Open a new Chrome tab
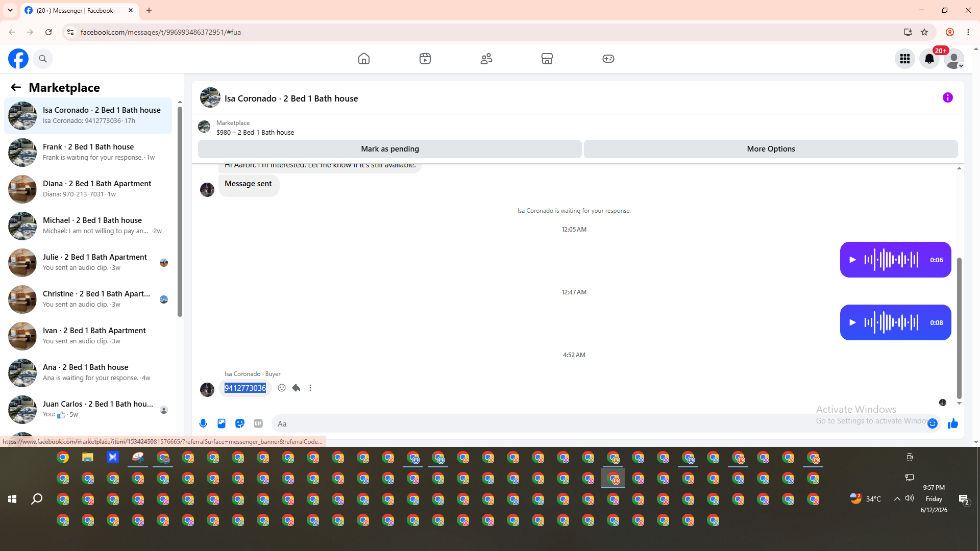Image resolution: width=980 pixels, height=551 pixels. [149, 10]
